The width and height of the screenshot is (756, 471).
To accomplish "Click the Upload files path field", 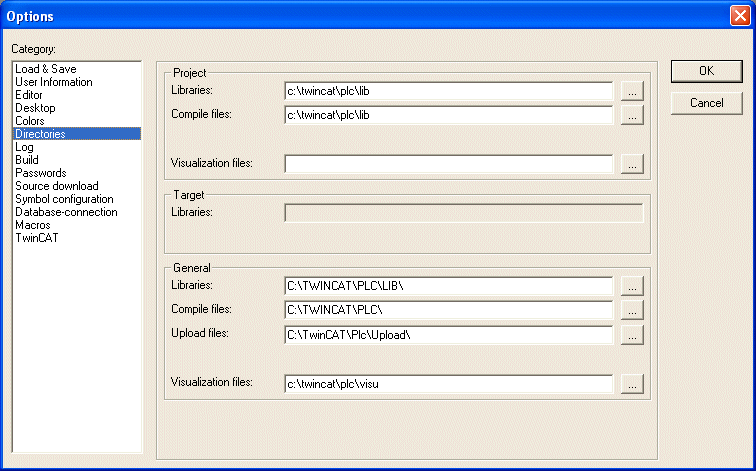I will click(448, 335).
